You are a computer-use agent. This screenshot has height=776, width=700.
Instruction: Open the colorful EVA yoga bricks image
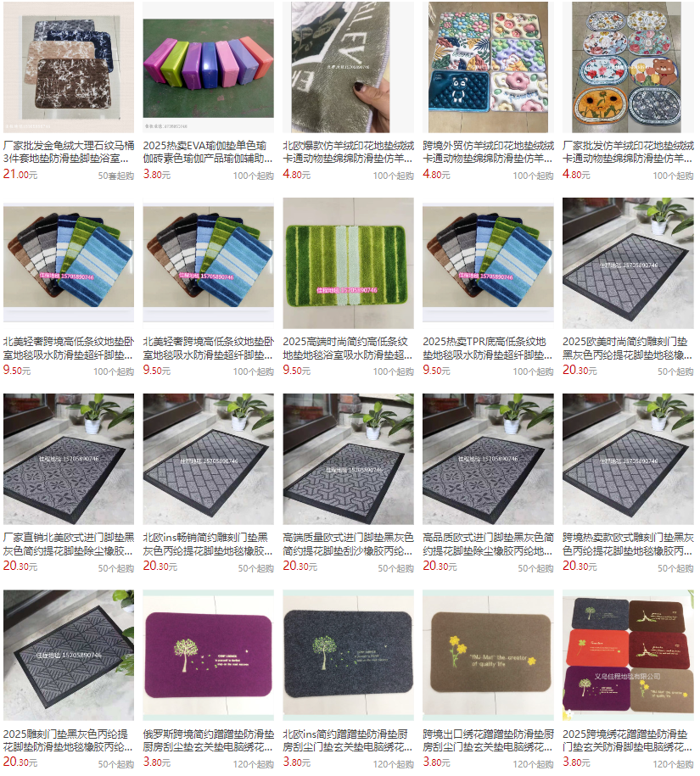point(209,67)
